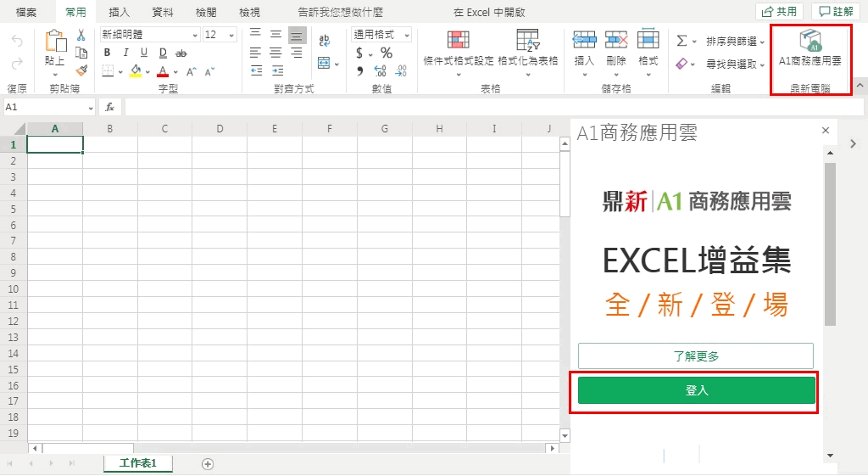
Task: Toggle strikethrough formatting
Action: tap(181, 53)
